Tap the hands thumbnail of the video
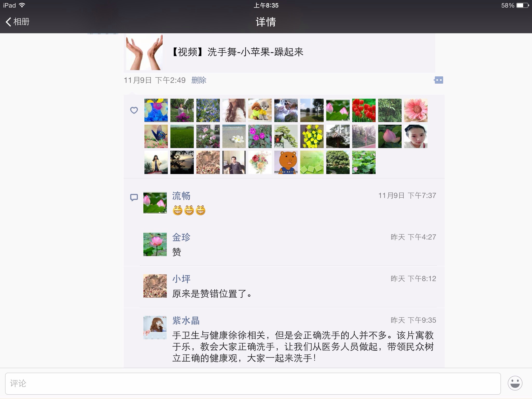 144,52
